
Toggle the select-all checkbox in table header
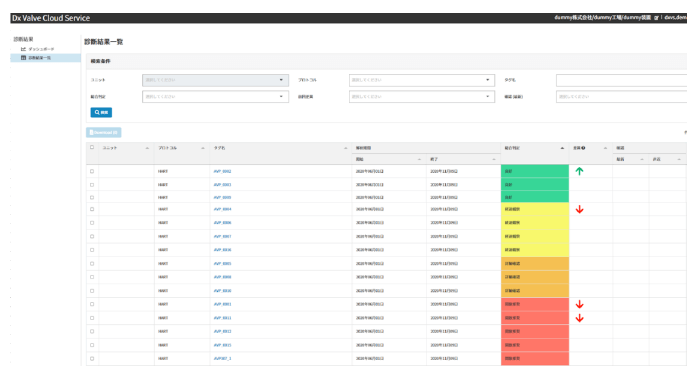92,148
